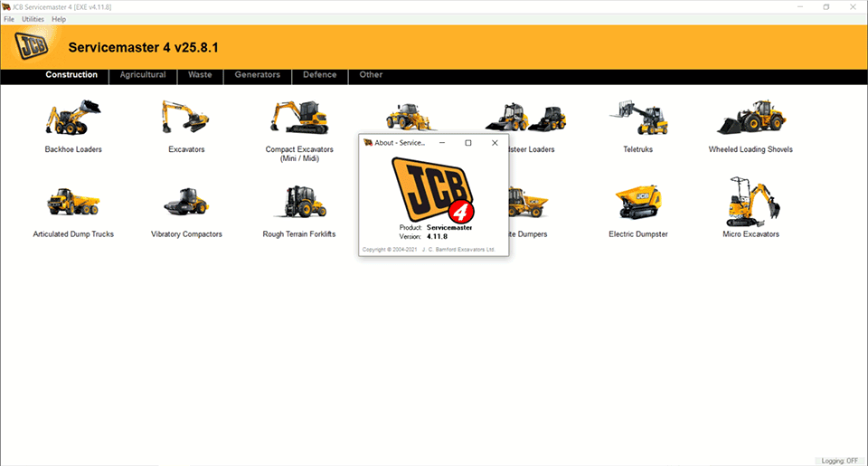Switch to the Agricultural tab
This screenshot has width=868, height=466.
tap(143, 75)
